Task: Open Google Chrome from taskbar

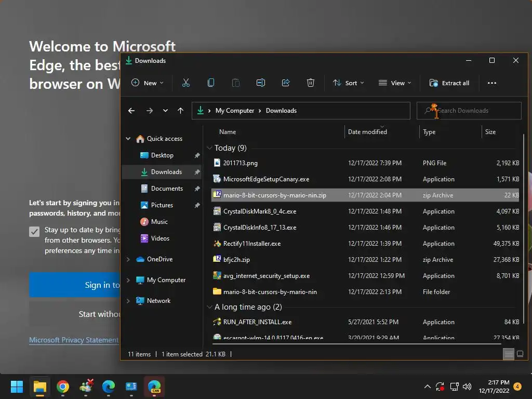Action: [63, 387]
